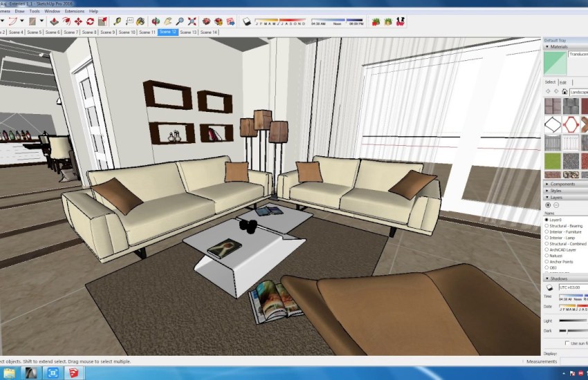Switch to the Scene 7 tab

[71, 32]
